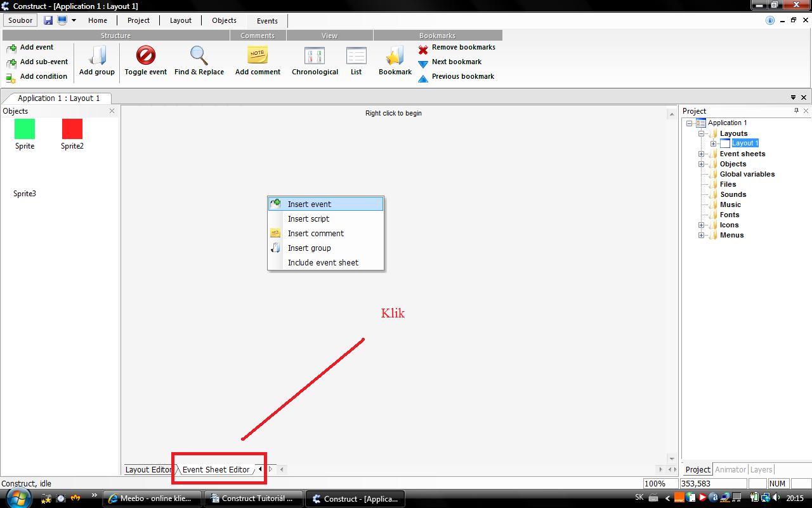This screenshot has height=508, width=812.
Task: Show hidden quick launch icons chevron
Action: (95, 496)
